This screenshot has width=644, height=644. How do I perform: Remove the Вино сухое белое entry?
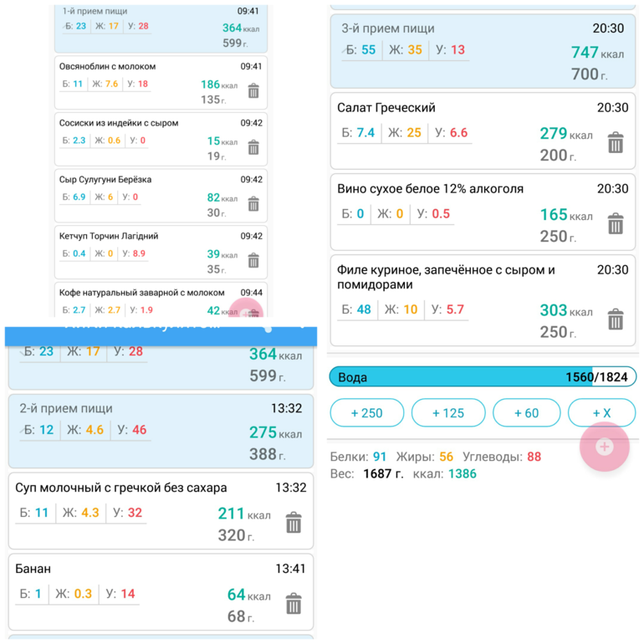coord(615,223)
